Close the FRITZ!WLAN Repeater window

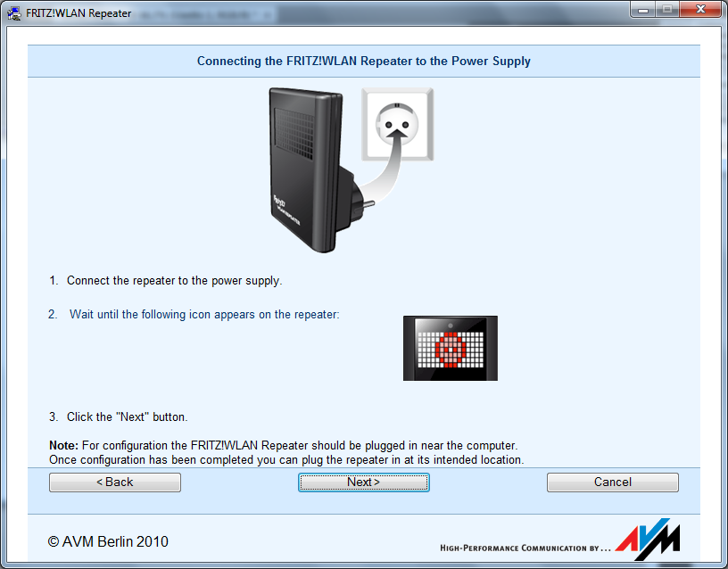699,10
